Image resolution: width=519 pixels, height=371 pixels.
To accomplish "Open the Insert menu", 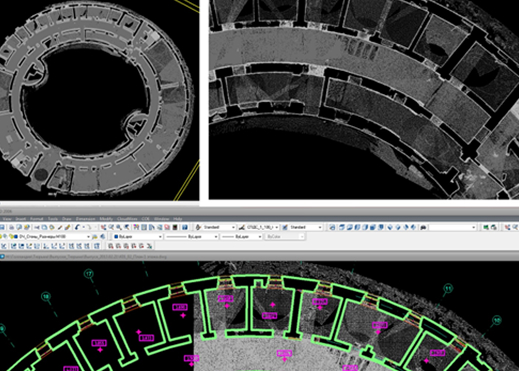I will 21,219.
